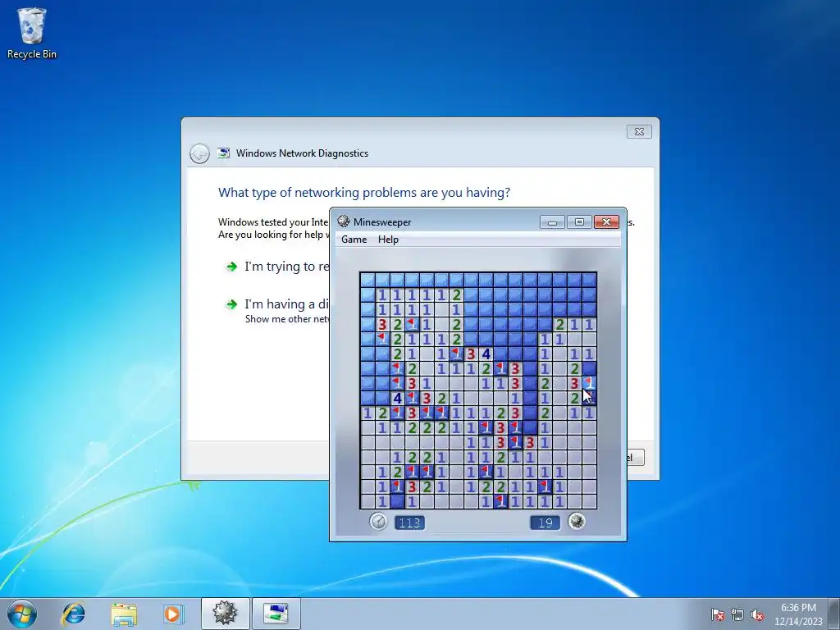Click the highlighted flagged cell beside the cursor
The height and width of the screenshot is (630, 840).
tap(589, 383)
